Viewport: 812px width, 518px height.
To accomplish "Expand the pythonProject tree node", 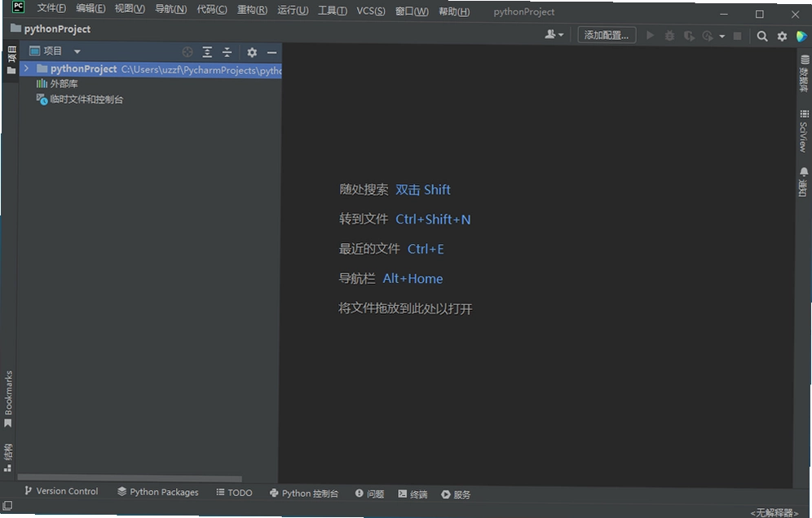I will (26, 69).
